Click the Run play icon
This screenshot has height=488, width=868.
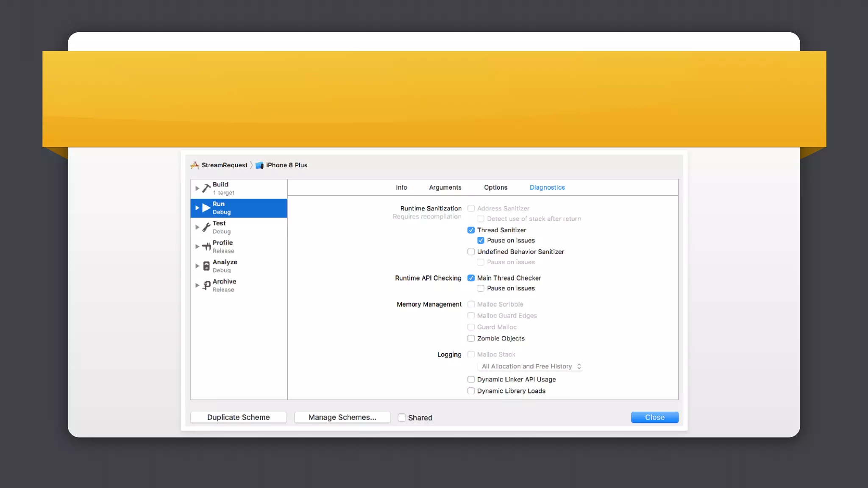pos(206,208)
